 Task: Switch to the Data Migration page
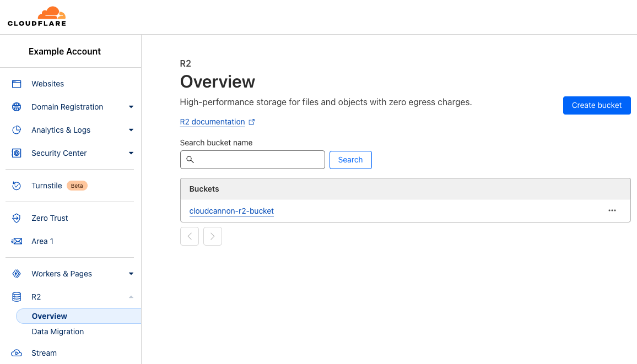57,331
